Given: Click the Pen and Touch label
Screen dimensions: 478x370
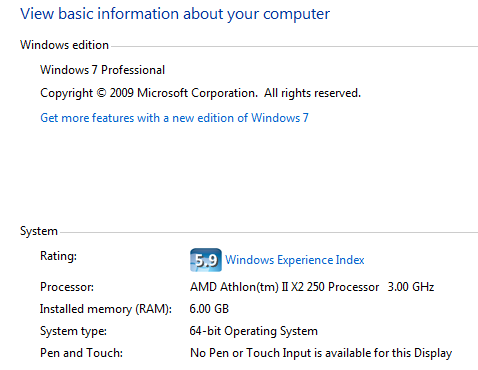Looking at the screenshot, I should coord(81,353).
